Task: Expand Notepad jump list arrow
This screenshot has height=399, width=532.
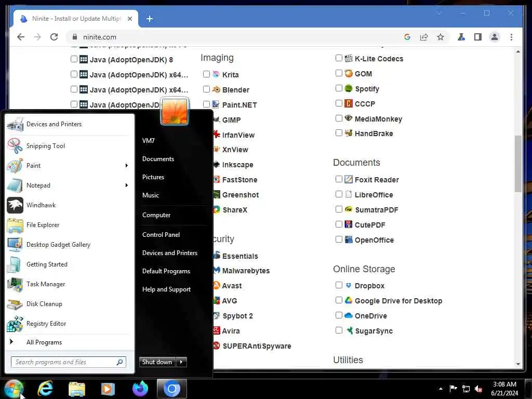Action: coord(127,185)
